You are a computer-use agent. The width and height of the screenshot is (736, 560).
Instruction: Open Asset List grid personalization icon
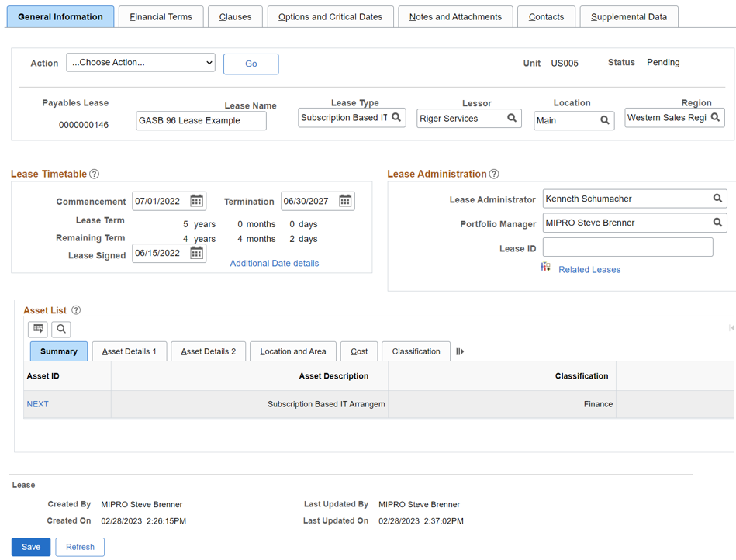(x=38, y=329)
